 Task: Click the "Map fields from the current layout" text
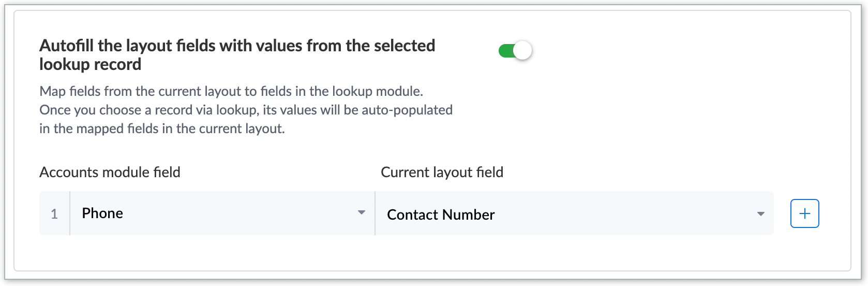click(231, 91)
